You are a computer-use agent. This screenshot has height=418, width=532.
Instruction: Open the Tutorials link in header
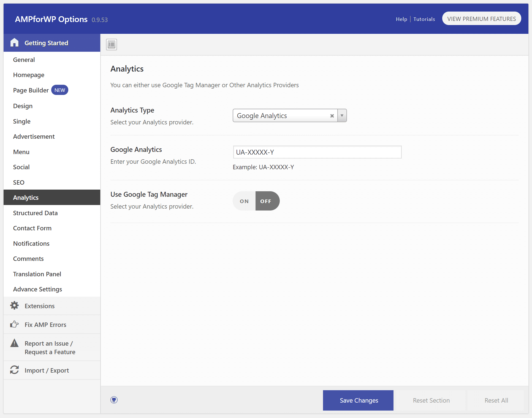click(x=424, y=19)
